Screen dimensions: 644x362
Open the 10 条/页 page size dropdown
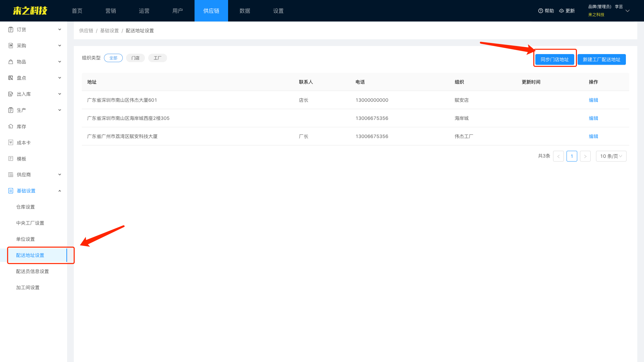(x=611, y=156)
